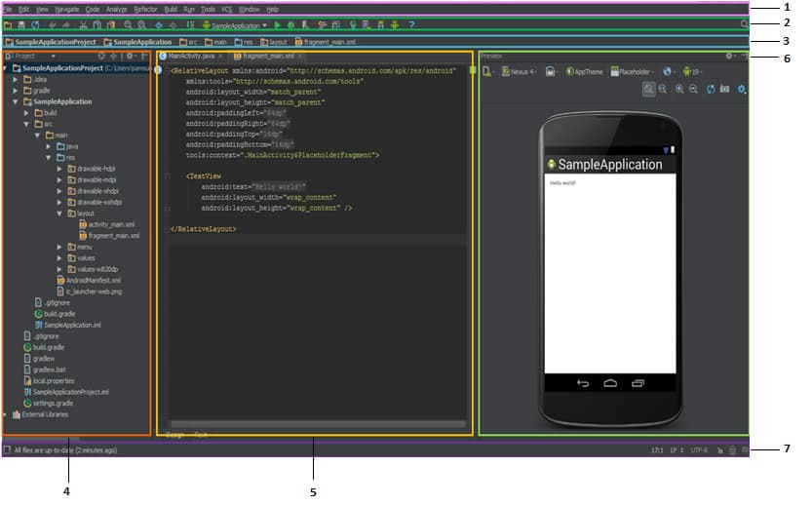Click the Help question mark icon
The image size is (812, 506).
click(411, 24)
